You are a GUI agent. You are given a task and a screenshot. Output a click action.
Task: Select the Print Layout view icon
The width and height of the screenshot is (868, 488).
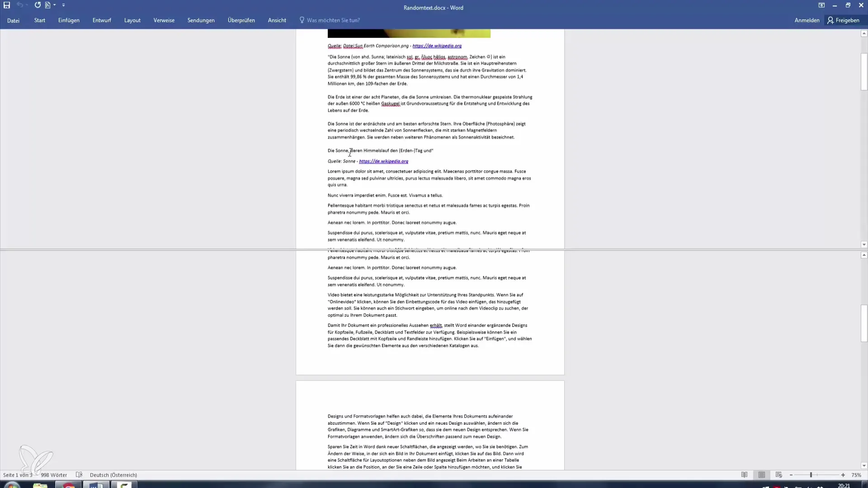coord(762,475)
